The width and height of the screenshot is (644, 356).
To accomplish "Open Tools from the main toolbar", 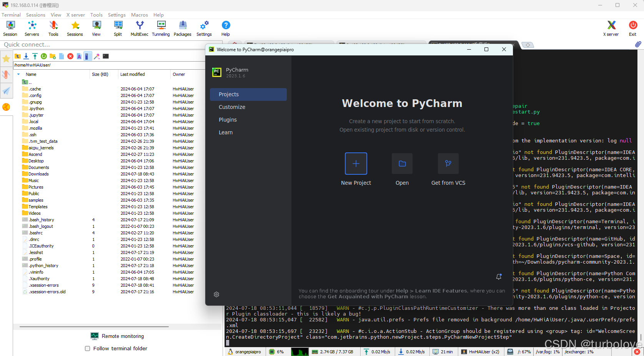I will (x=53, y=28).
